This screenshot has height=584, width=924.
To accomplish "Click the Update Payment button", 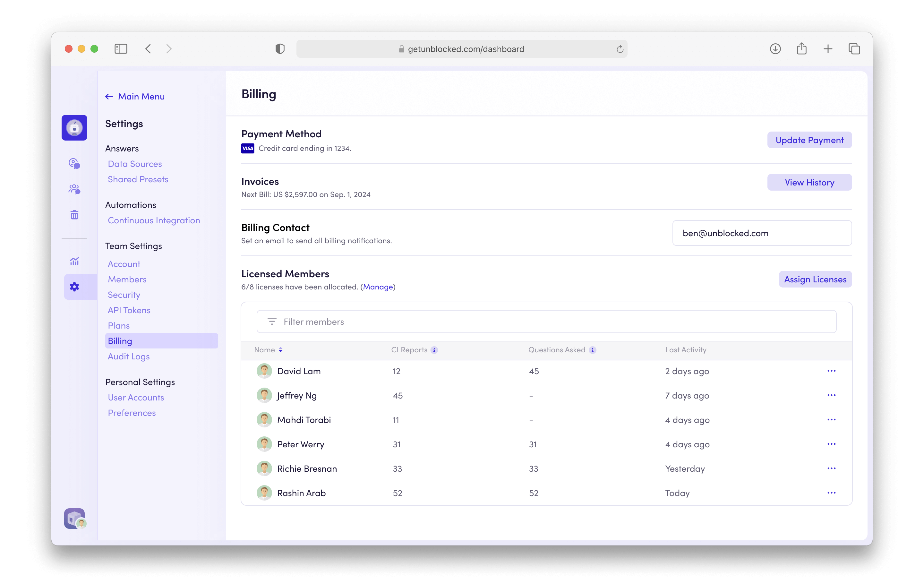I will pos(809,140).
